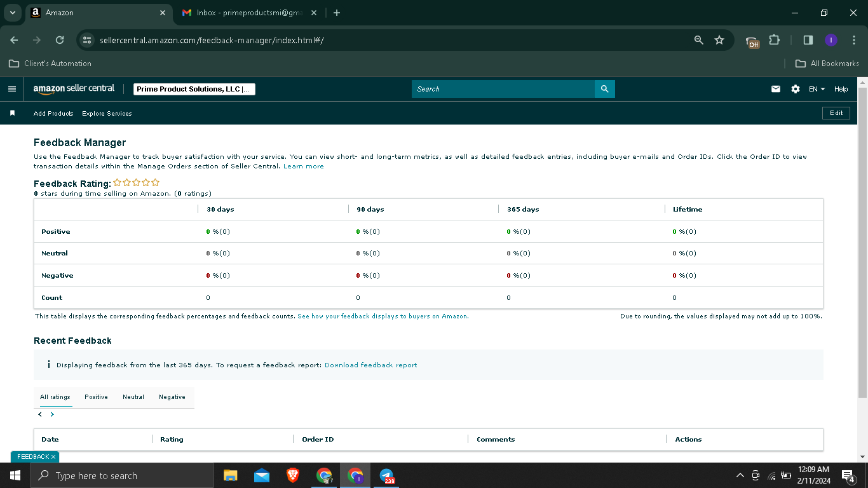
Task: Click See how your feedback displays link
Action: 383,316
